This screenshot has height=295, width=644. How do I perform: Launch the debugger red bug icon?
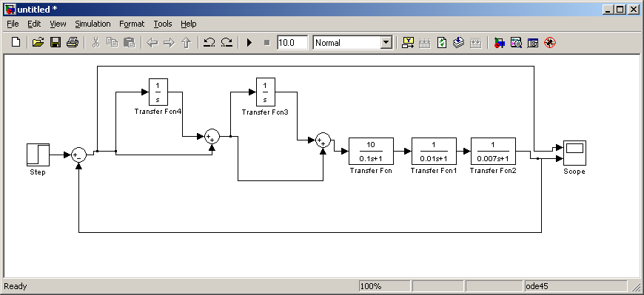[x=550, y=43]
